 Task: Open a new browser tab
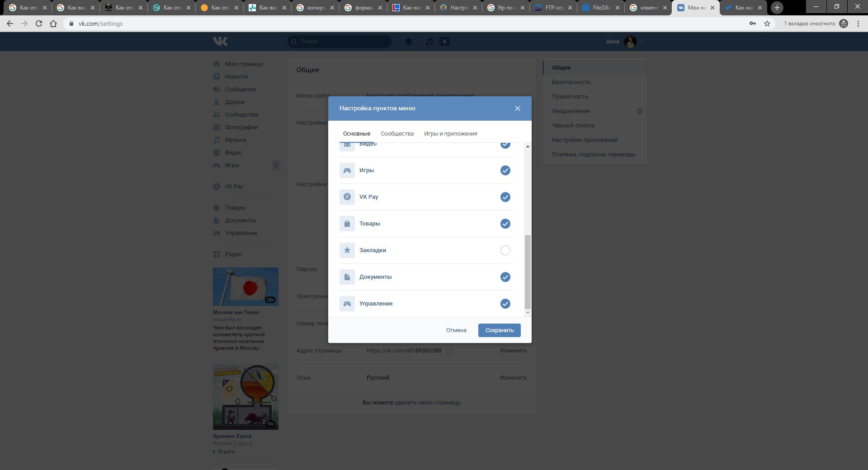click(x=777, y=8)
